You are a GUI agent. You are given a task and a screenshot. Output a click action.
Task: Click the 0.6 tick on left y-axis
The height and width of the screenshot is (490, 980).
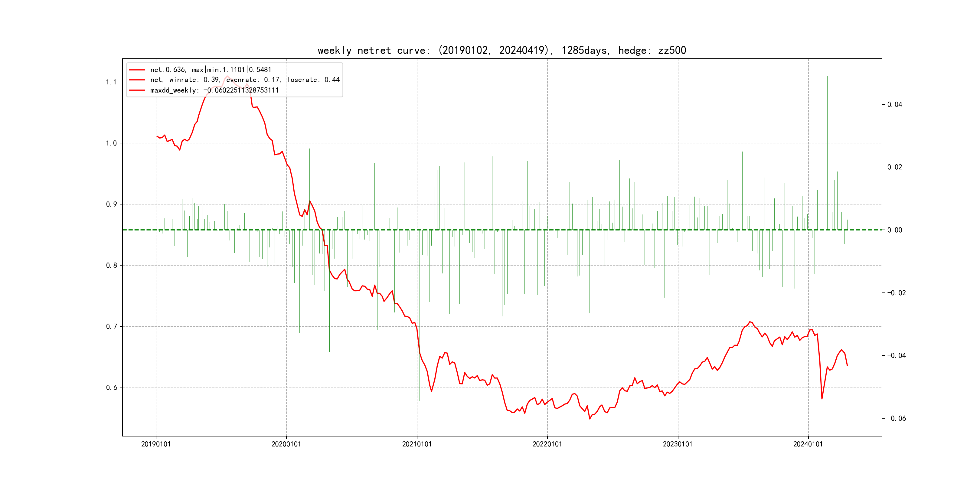(x=111, y=388)
